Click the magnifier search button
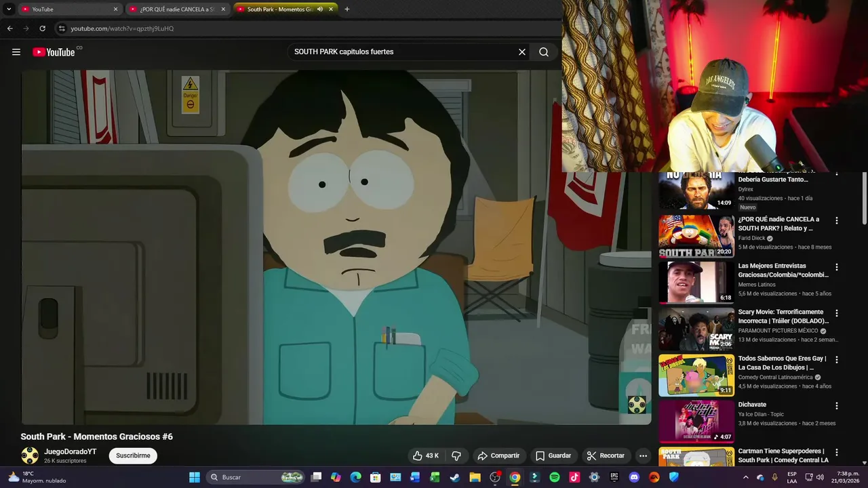868x488 pixels. (544, 52)
